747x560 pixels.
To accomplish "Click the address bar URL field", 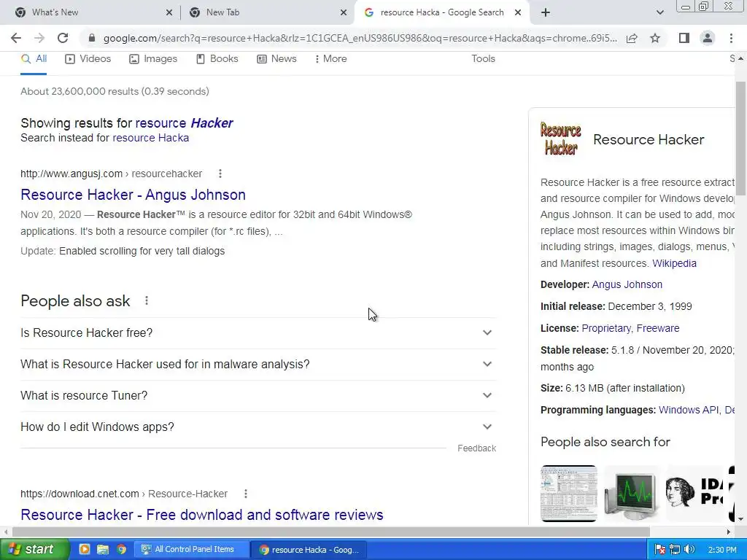I will [x=360, y=38].
